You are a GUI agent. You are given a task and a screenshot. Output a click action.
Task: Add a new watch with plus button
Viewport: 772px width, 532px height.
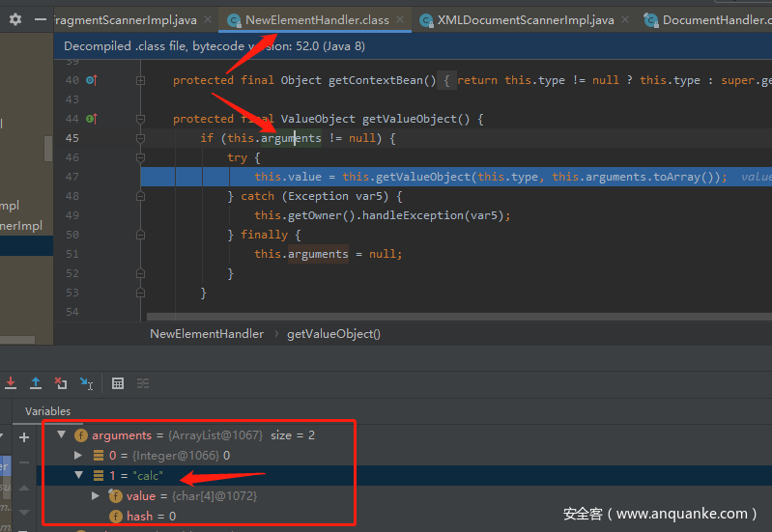pos(24,437)
